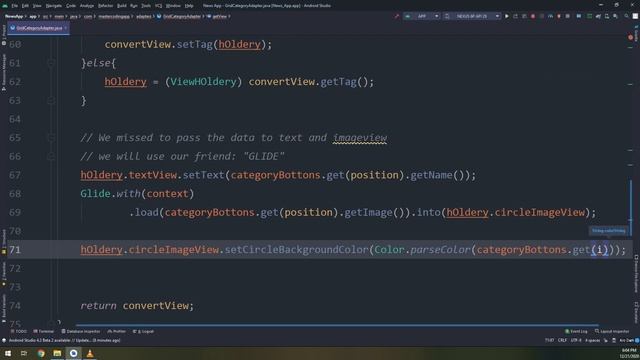Open the Windows Start menu

(8, 353)
